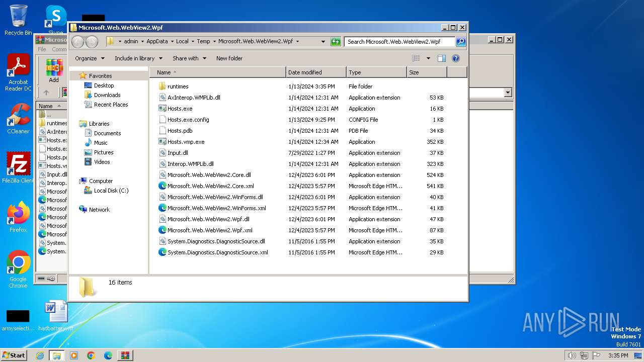Click the Explorer forward navigation arrow
644x362 pixels.
click(92, 42)
